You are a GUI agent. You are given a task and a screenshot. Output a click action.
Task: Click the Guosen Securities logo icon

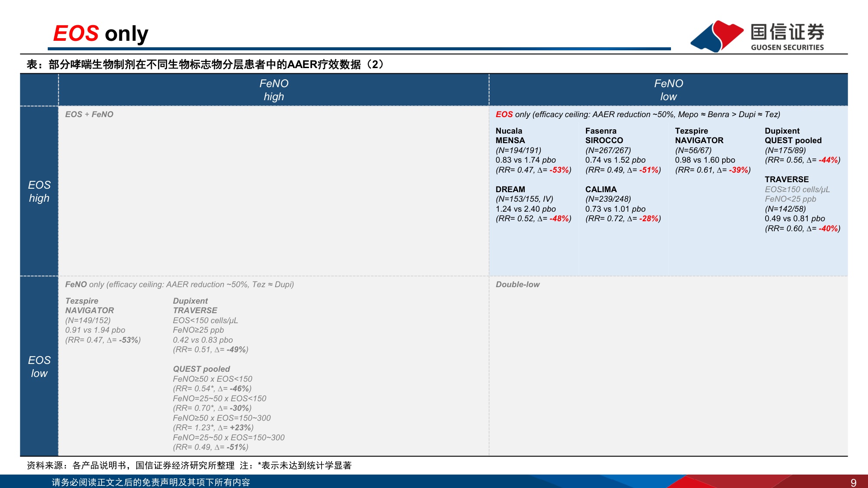click(x=717, y=36)
